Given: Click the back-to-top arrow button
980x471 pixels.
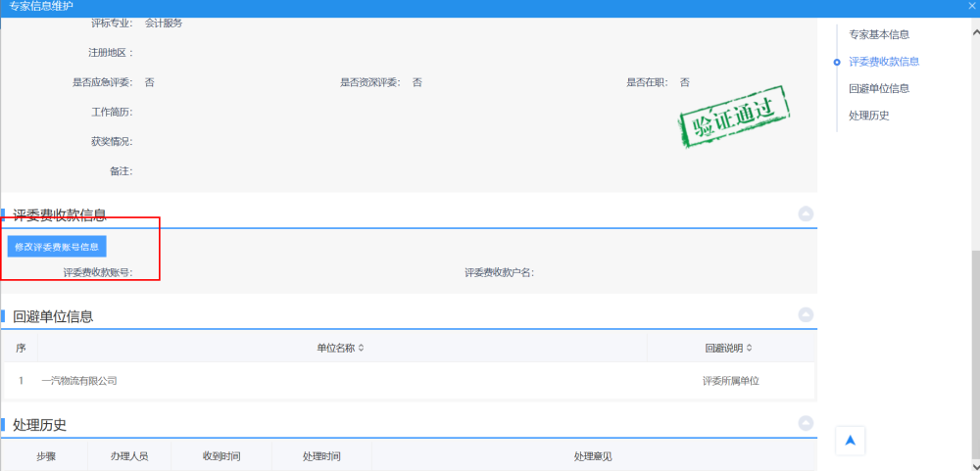Looking at the screenshot, I should click(x=850, y=441).
